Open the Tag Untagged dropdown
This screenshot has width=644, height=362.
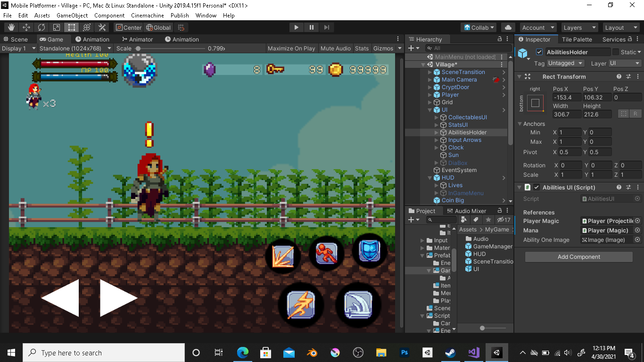[x=566, y=63]
